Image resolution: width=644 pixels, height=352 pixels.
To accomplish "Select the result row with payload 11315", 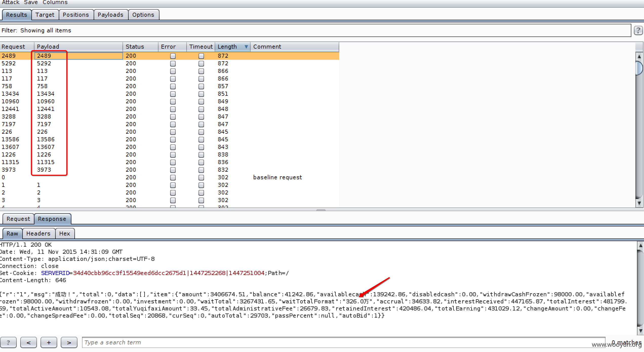I will tap(169, 162).
